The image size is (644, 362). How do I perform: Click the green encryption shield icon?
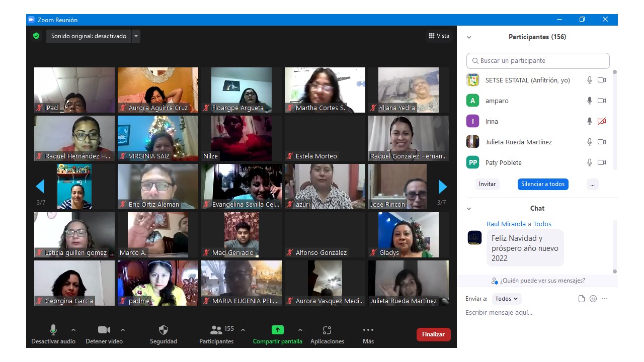click(36, 36)
